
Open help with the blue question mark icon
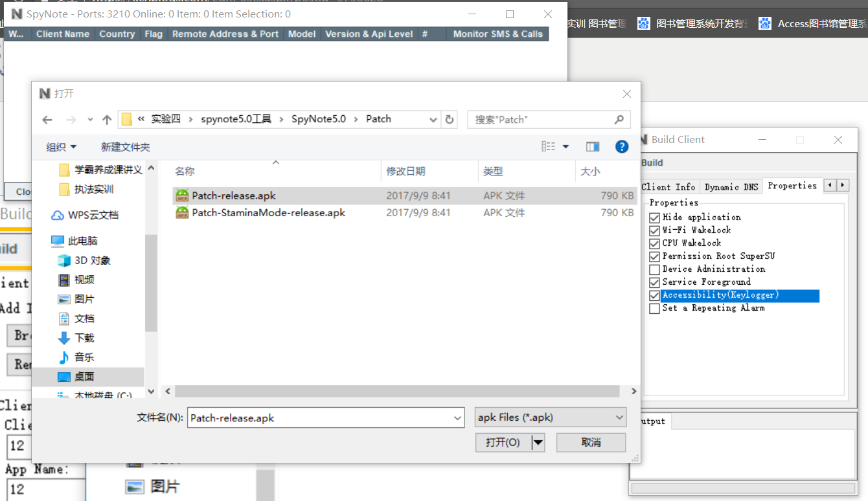622,147
